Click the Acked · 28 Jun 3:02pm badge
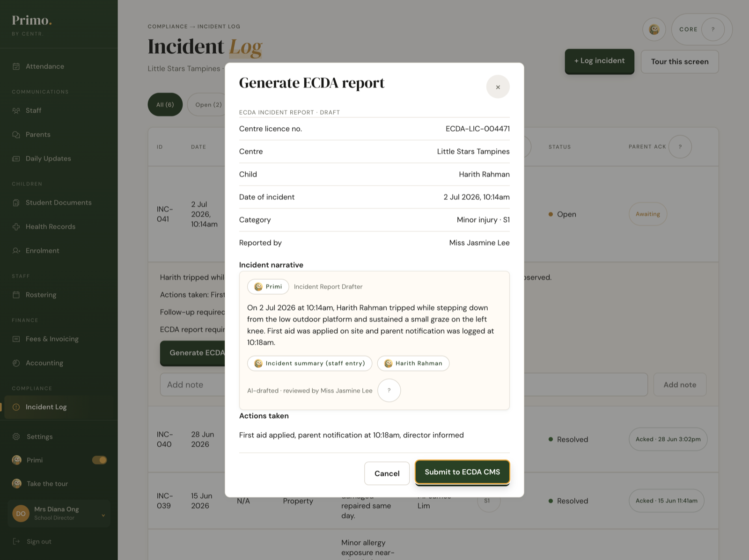This screenshot has width=749, height=560. click(x=668, y=439)
